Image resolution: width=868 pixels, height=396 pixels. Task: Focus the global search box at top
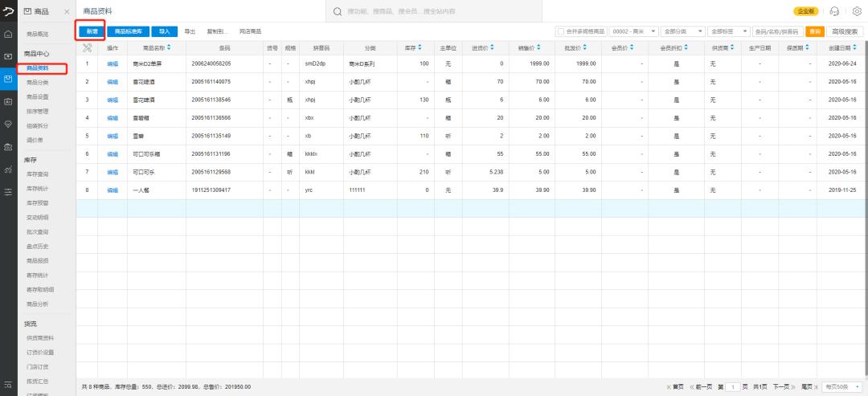(433, 11)
